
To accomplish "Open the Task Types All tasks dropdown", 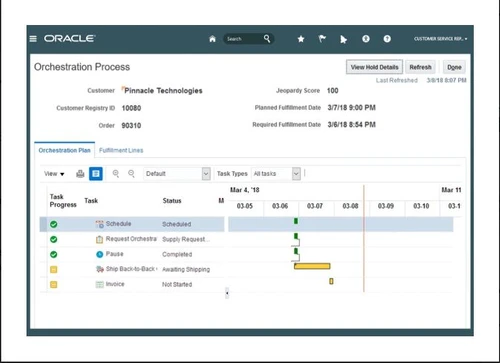I will 276,174.
